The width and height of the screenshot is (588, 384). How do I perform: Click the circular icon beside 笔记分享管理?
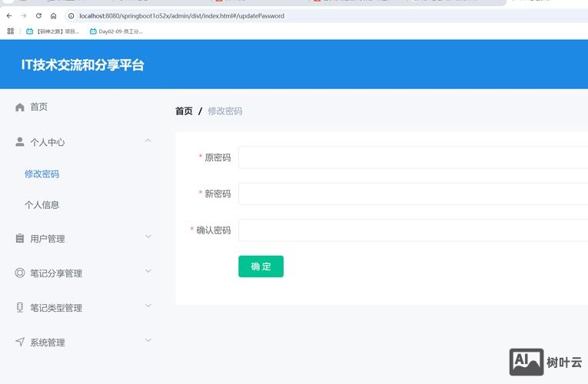tap(19, 273)
